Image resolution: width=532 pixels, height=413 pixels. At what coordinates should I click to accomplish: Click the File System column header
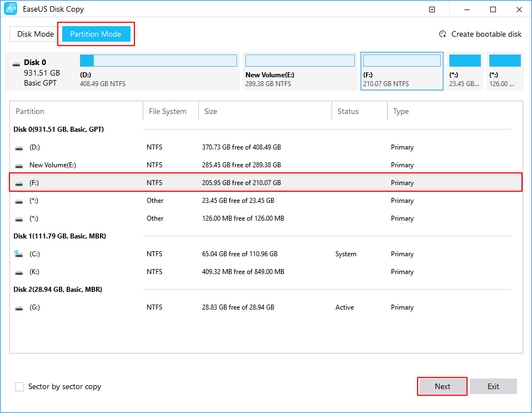tap(167, 111)
